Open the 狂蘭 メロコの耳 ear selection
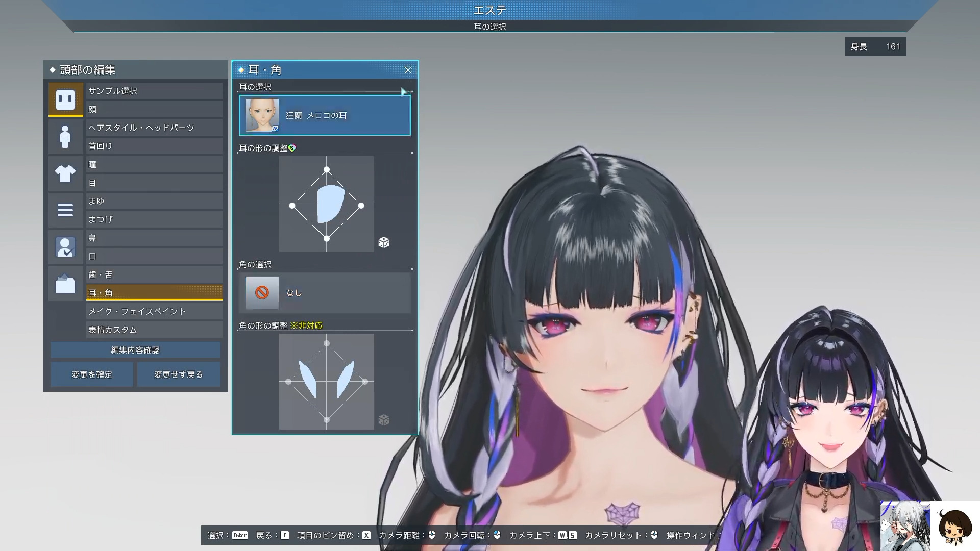 (325, 115)
